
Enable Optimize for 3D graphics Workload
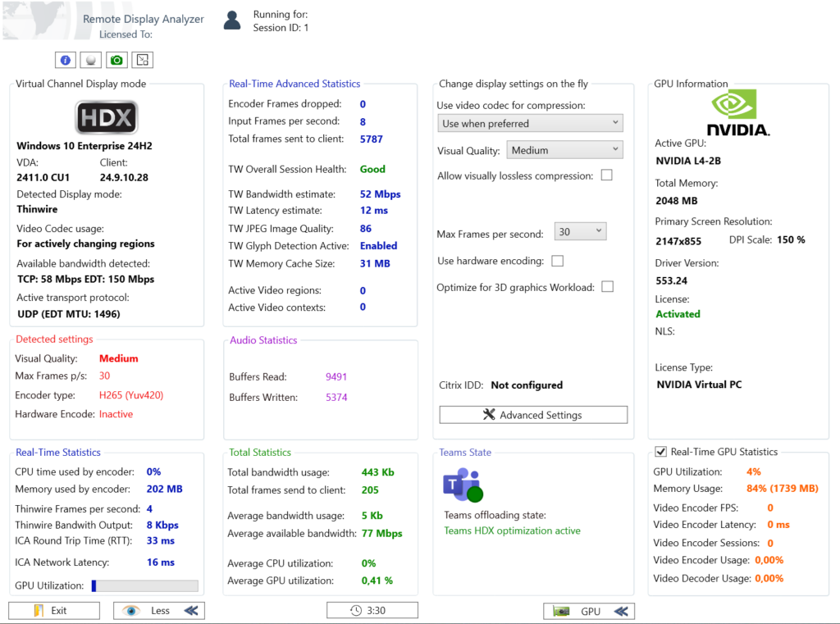(x=607, y=286)
